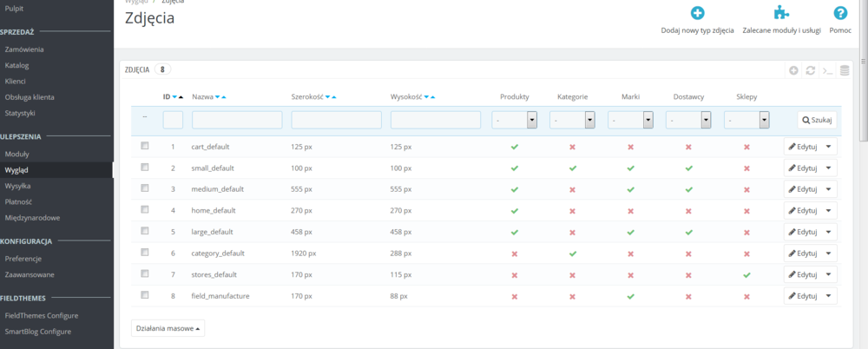Click the Szukaj search button
Image resolution: width=868 pixels, height=349 pixels.
coord(817,120)
